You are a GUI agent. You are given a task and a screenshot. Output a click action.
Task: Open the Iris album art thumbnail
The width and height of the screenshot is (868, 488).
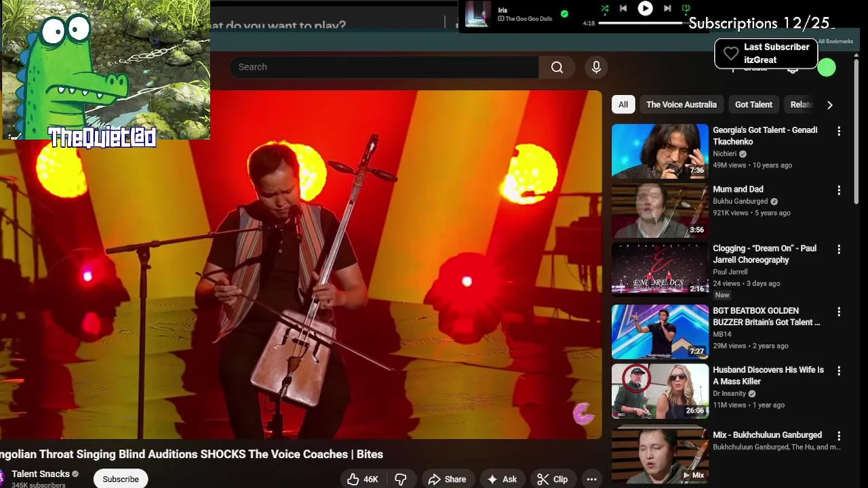pos(477,14)
